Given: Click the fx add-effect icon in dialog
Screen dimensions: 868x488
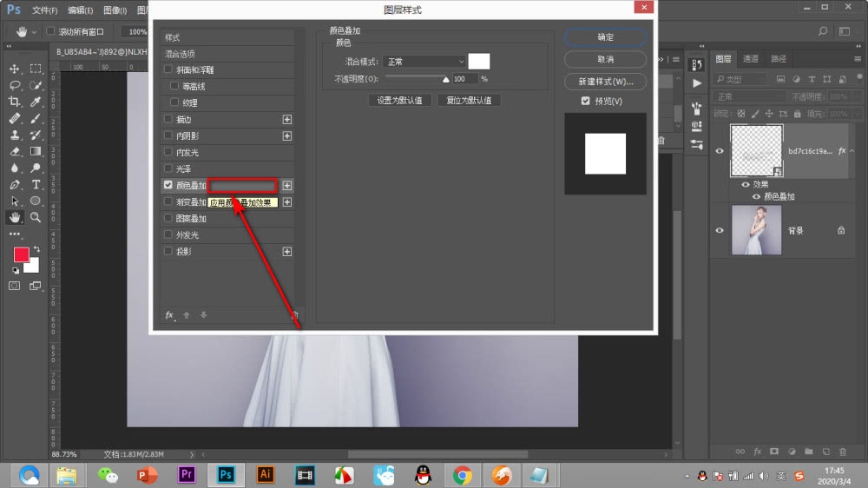Looking at the screenshot, I should click(x=170, y=315).
